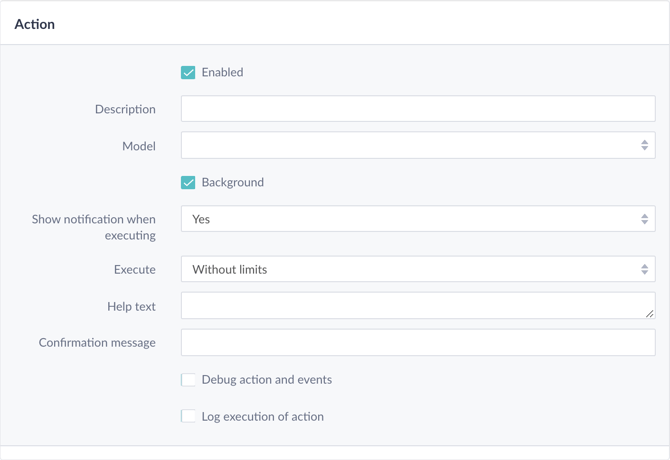Click the arrows icon beside the Yes value
This screenshot has width=670, height=460.
click(644, 219)
